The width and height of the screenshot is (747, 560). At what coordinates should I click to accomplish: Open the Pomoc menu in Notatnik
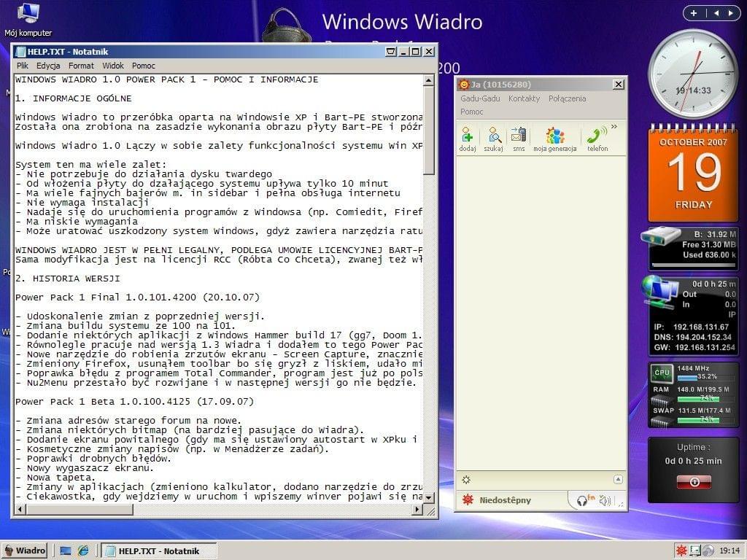(x=144, y=66)
